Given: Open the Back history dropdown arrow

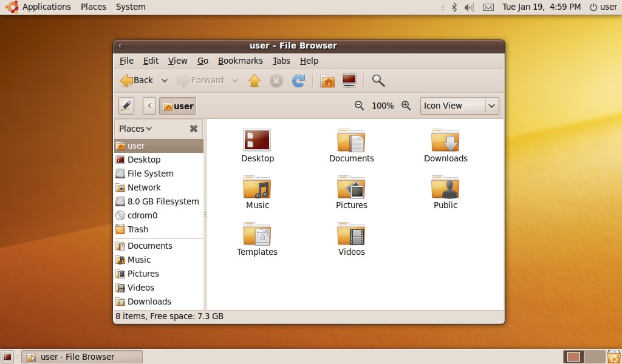Looking at the screenshot, I should (x=164, y=81).
